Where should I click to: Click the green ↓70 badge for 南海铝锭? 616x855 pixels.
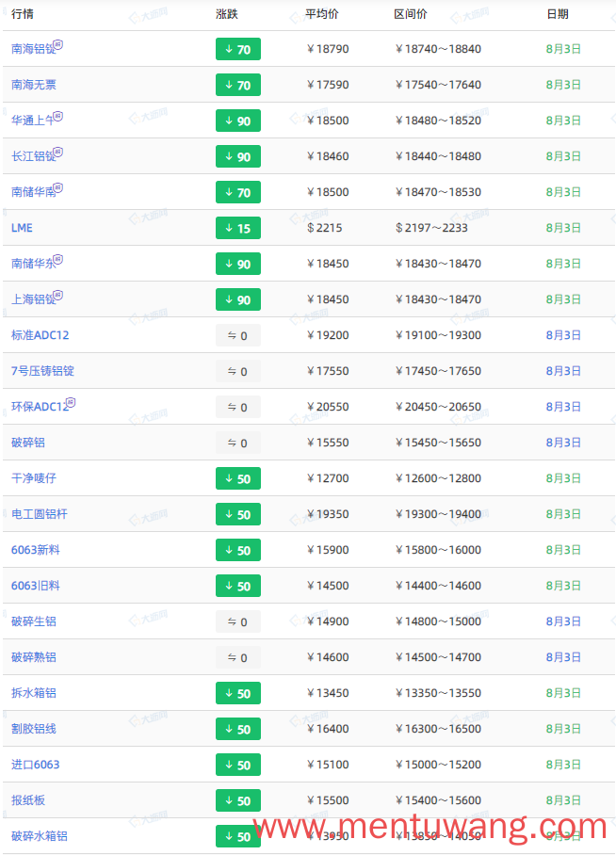tap(238, 49)
